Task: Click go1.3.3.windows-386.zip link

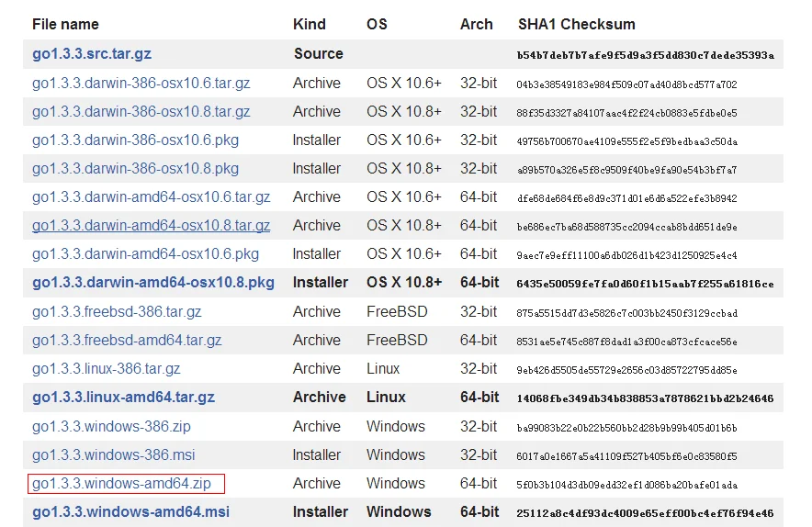Action: [x=111, y=426]
